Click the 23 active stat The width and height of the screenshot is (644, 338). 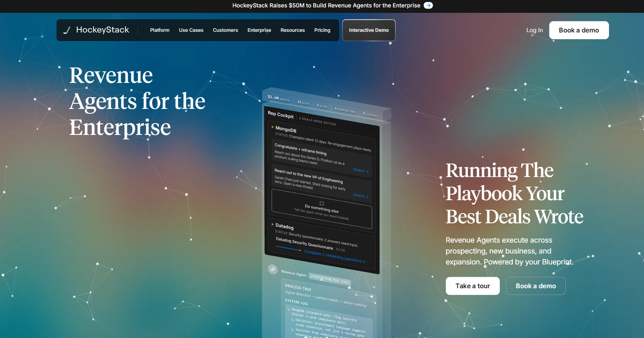pos(303,102)
